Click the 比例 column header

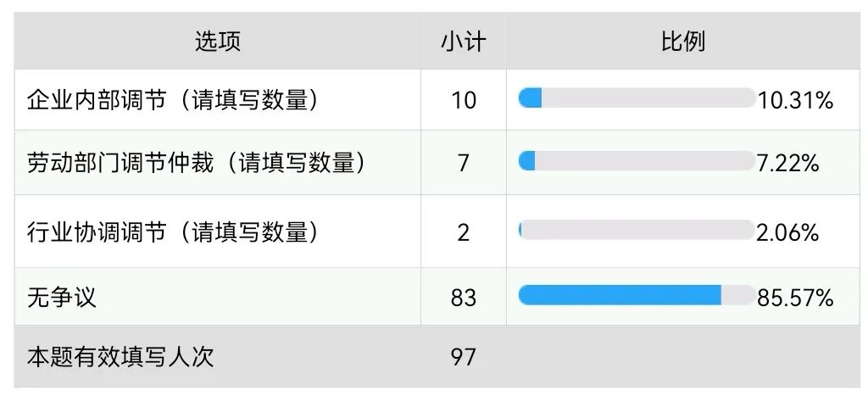tap(683, 41)
